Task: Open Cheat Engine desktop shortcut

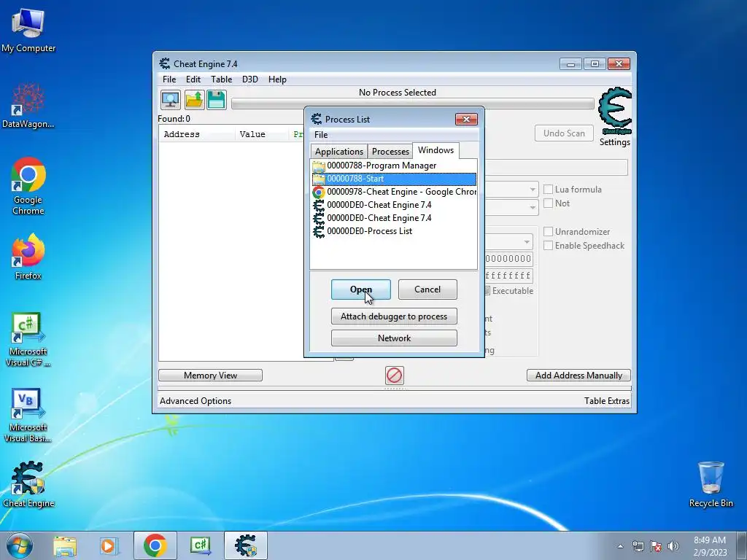Action: pyautogui.click(x=28, y=484)
